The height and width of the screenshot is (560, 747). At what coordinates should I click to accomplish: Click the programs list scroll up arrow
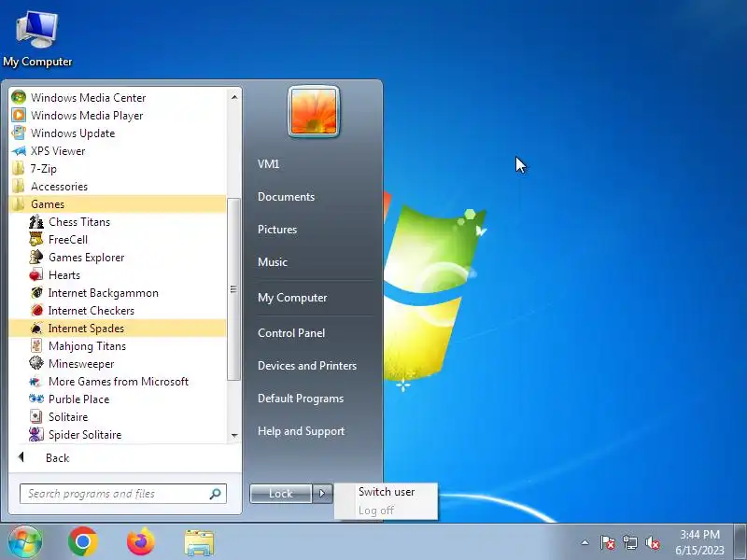pyautogui.click(x=234, y=97)
